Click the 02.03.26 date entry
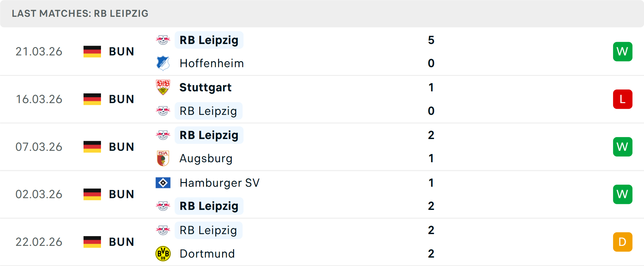 39,194
